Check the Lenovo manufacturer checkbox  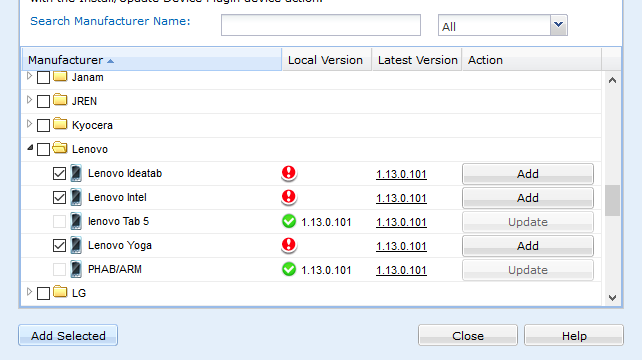pyautogui.click(x=43, y=149)
